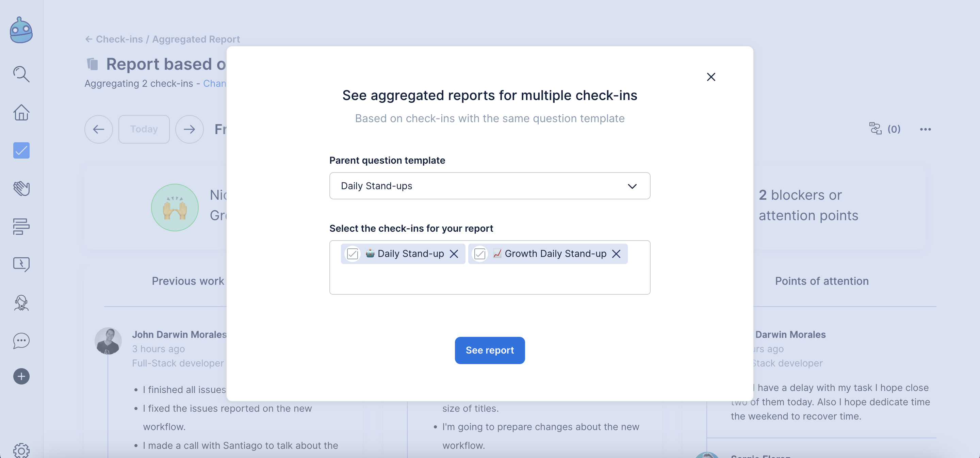Remove Growth Daily Stand-up from selection
Image resolution: width=980 pixels, height=458 pixels.
616,254
